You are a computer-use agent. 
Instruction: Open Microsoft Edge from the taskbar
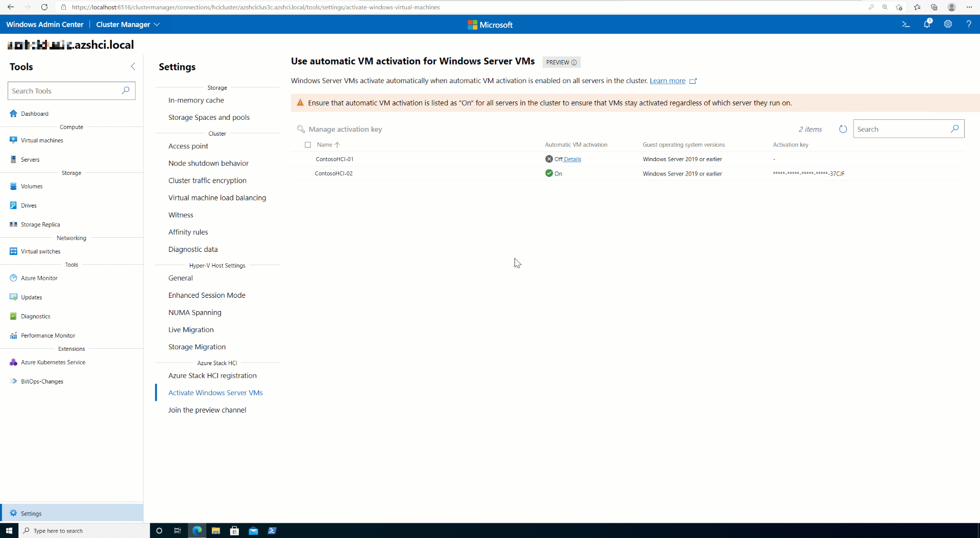[197, 531]
